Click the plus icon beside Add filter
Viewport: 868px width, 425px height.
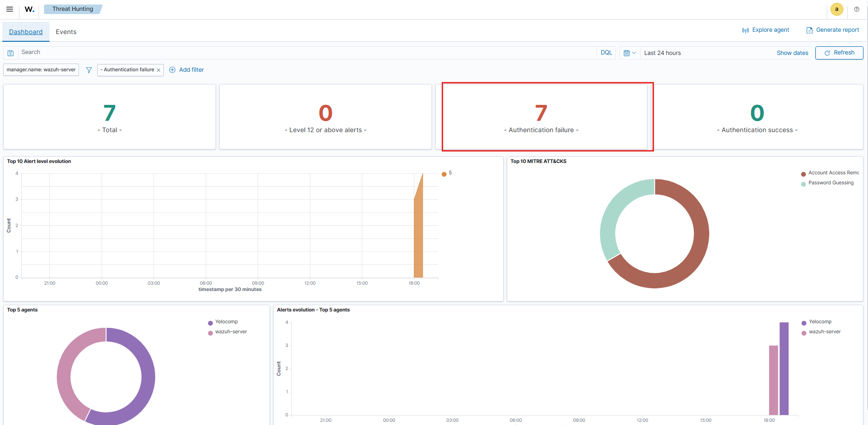(x=172, y=70)
